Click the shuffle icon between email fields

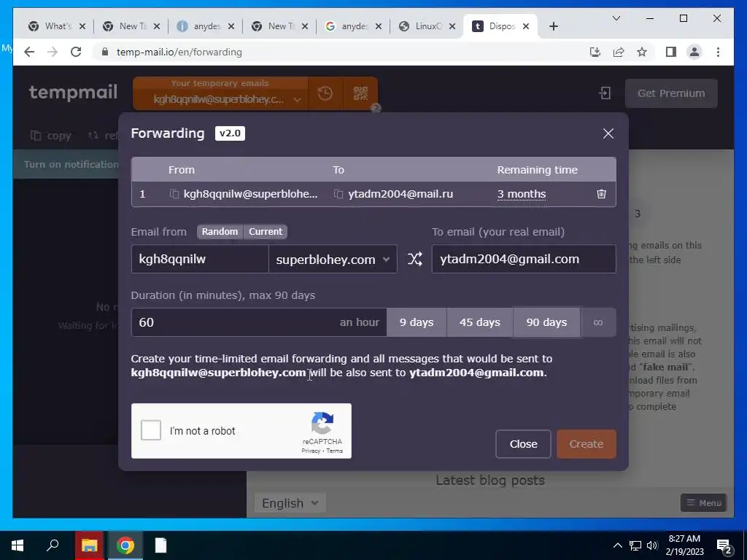tap(414, 259)
